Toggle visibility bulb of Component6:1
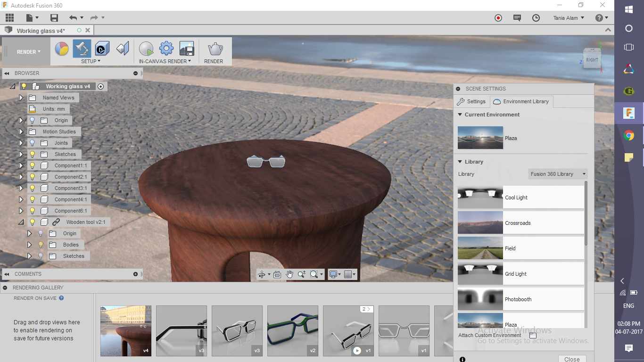 tap(33, 211)
